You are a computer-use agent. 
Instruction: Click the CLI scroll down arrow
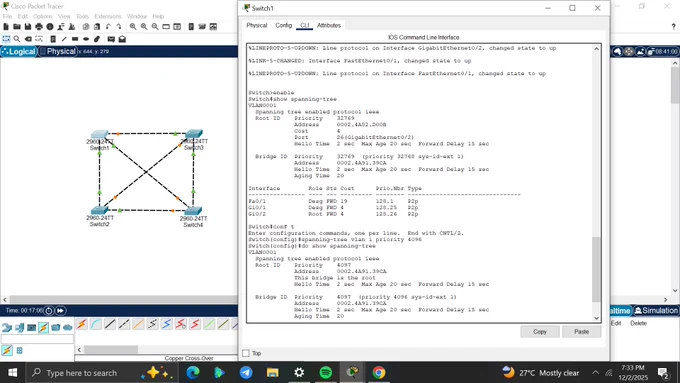(596, 318)
